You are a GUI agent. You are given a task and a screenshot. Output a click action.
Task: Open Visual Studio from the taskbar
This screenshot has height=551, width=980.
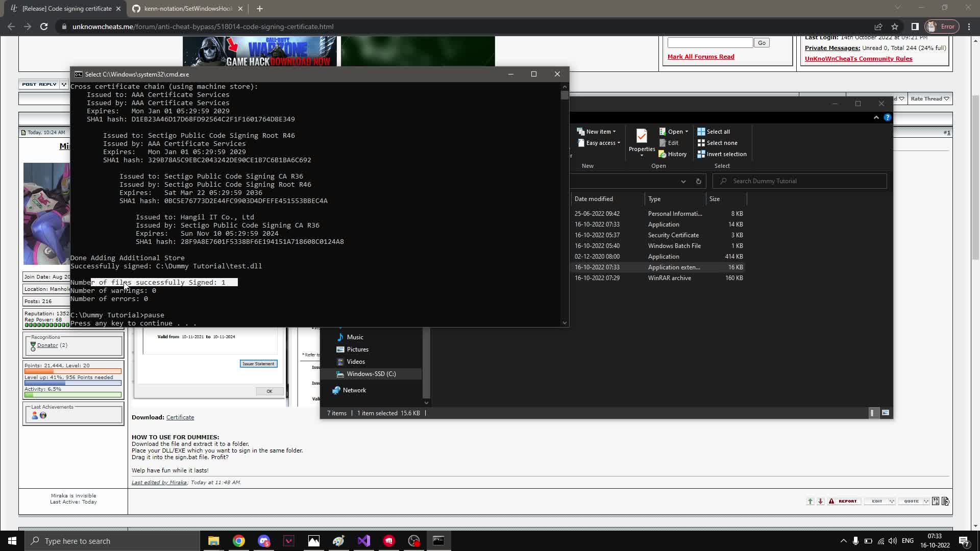(364, 541)
